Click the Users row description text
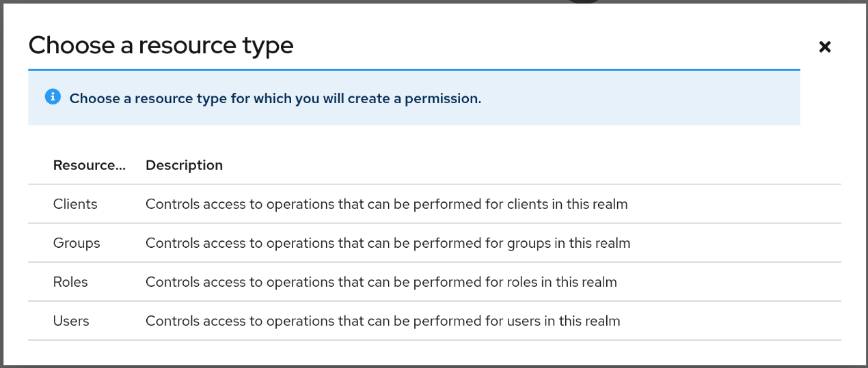 (x=383, y=321)
